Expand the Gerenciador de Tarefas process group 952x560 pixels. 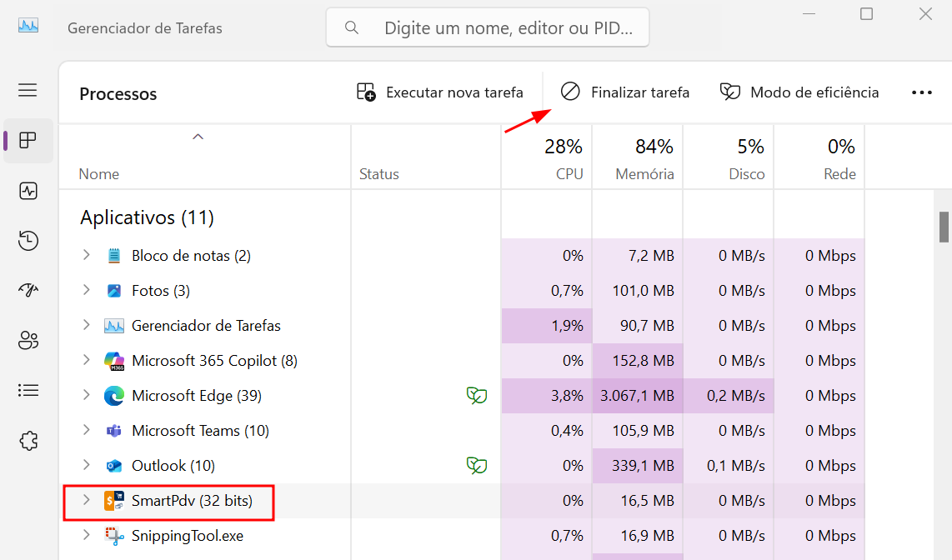(x=86, y=325)
